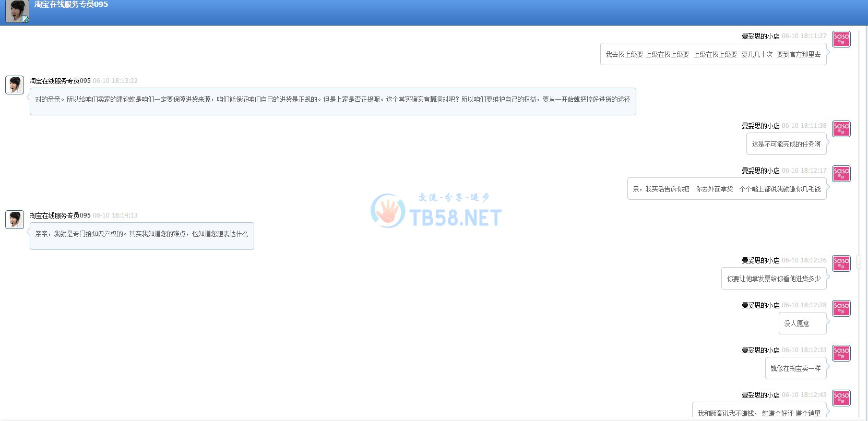Click the header title 淘宝在线服务专员095

(71, 5)
